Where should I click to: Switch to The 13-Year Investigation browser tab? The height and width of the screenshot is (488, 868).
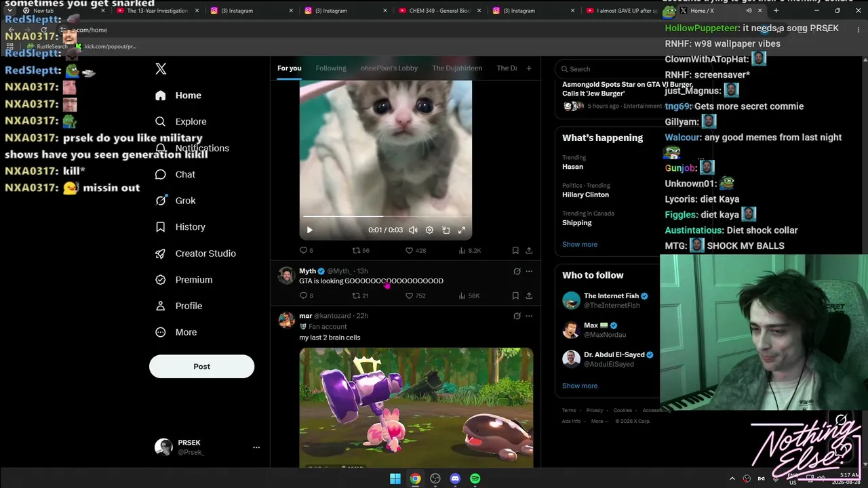[157, 11]
